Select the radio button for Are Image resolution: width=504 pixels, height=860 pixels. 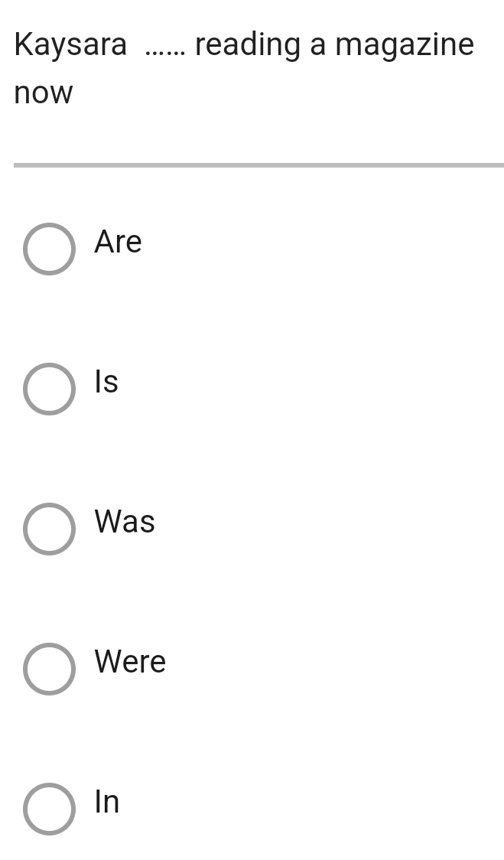tap(50, 249)
